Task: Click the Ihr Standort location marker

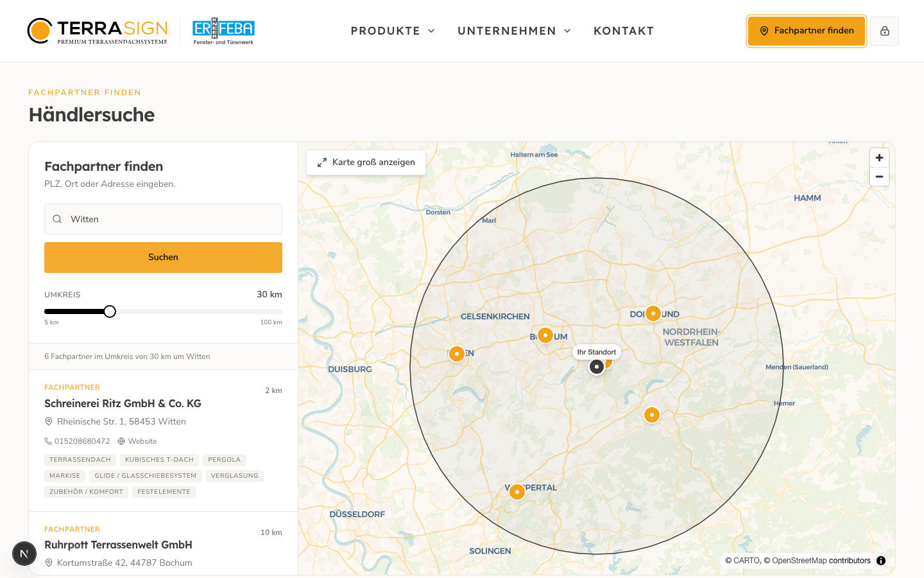Action: [597, 367]
